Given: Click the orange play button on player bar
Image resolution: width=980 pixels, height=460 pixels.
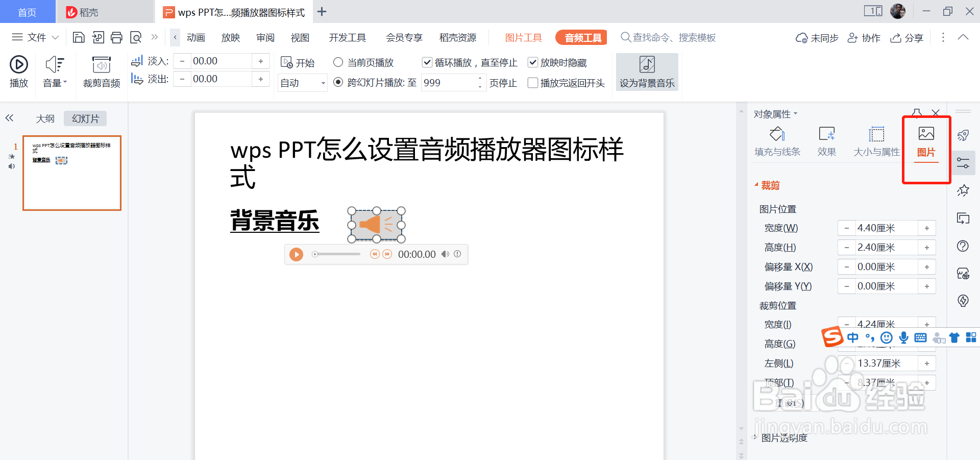Looking at the screenshot, I should click(x=296, y=254).
